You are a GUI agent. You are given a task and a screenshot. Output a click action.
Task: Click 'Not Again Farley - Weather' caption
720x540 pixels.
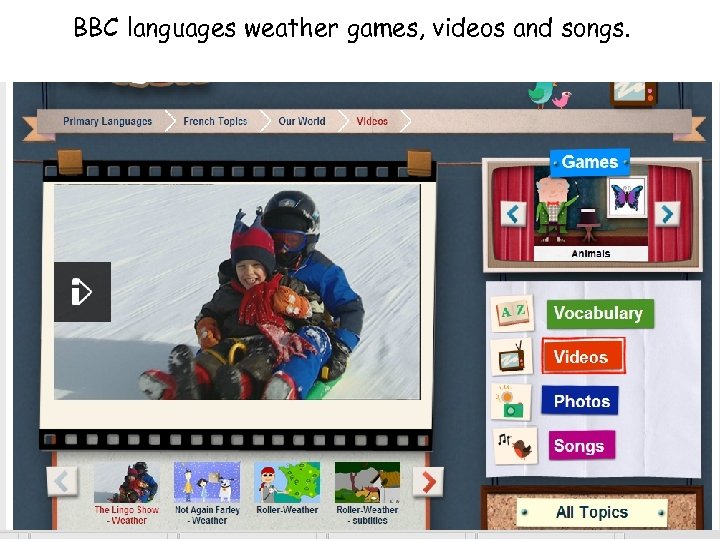208,515
